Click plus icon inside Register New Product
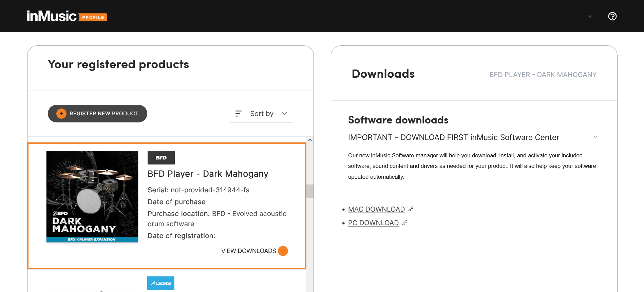 pos(61,114)
